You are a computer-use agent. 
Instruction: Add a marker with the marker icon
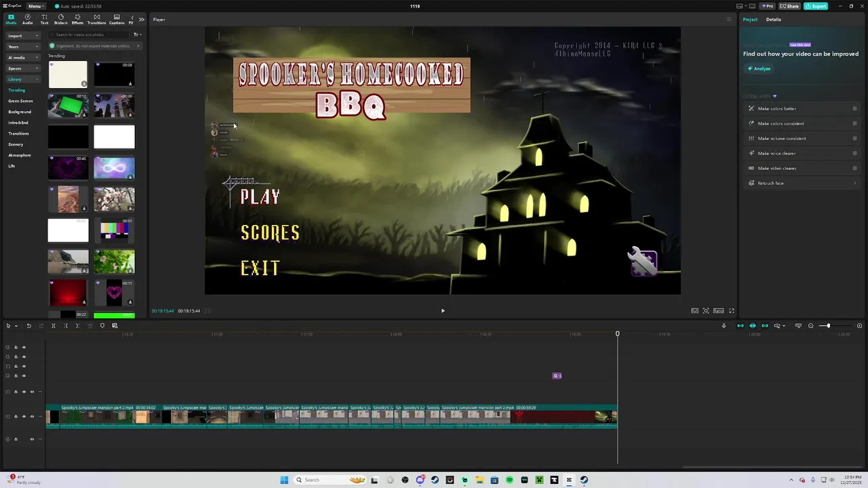(102, 326)
